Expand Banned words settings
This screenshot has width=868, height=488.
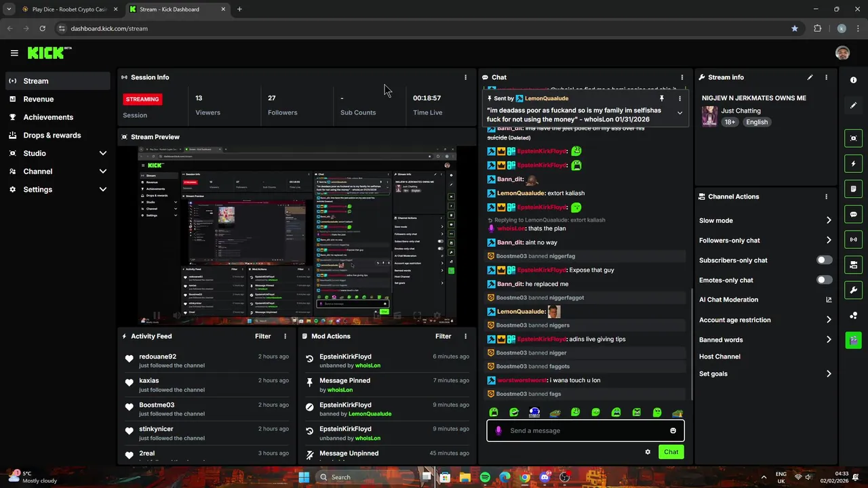coord(829,340)
